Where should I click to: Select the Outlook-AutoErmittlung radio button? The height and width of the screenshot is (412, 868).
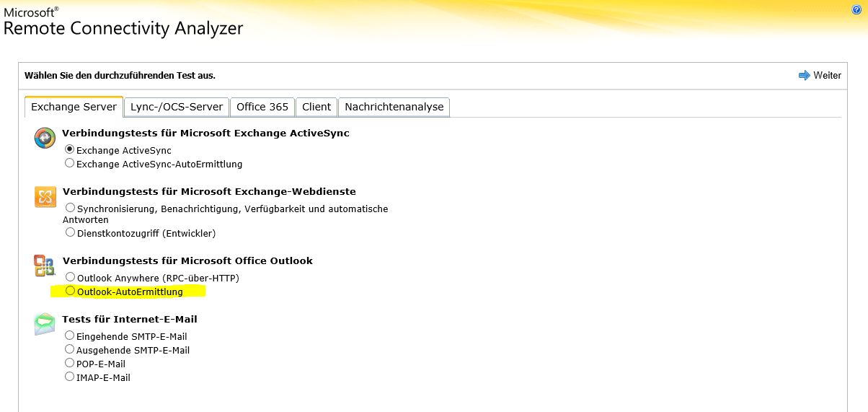click(70, 291)
